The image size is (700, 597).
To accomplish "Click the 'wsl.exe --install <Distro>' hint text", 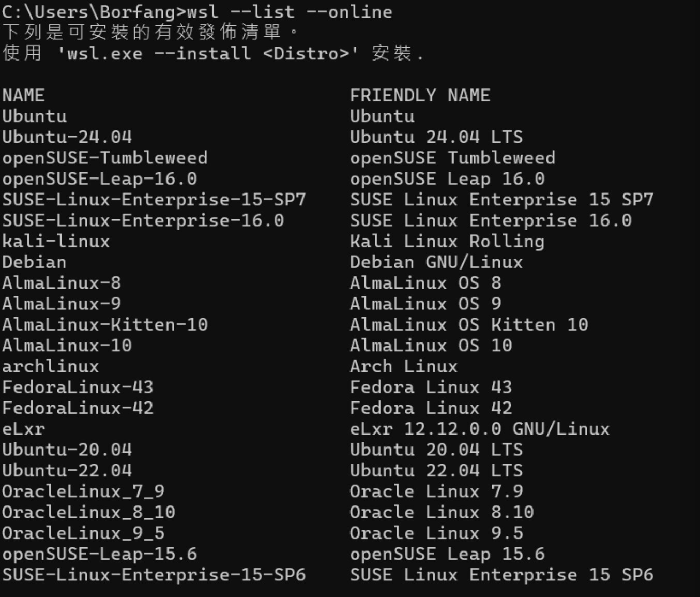I will pyautogui.click(x=207, y=53).
